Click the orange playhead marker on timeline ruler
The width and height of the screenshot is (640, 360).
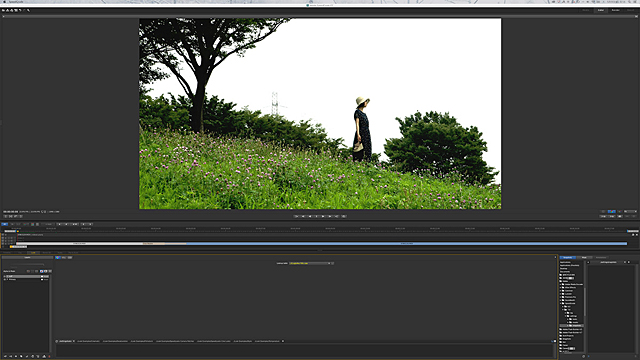click(x=18, y=231)
